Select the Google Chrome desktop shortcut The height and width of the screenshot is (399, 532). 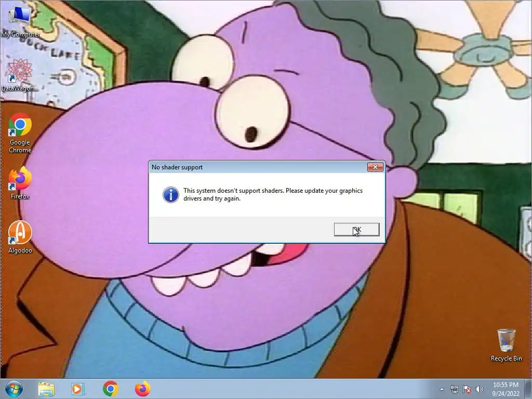click(x=20, y=133)
